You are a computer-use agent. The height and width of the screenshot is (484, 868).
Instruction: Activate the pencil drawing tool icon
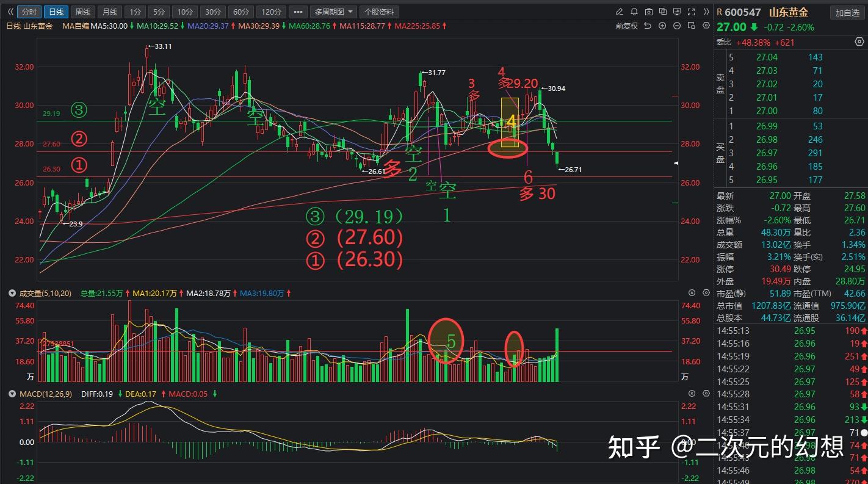click(x=620, y=12)
